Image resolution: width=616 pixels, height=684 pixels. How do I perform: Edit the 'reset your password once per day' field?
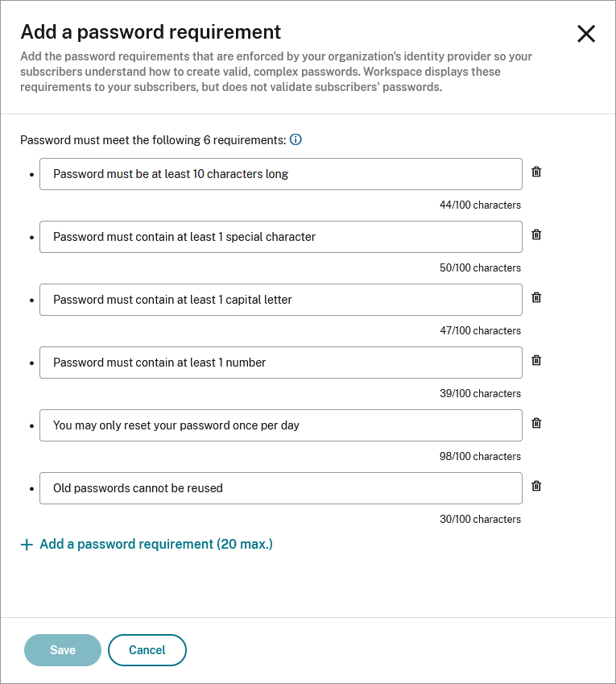coord(280,425)
